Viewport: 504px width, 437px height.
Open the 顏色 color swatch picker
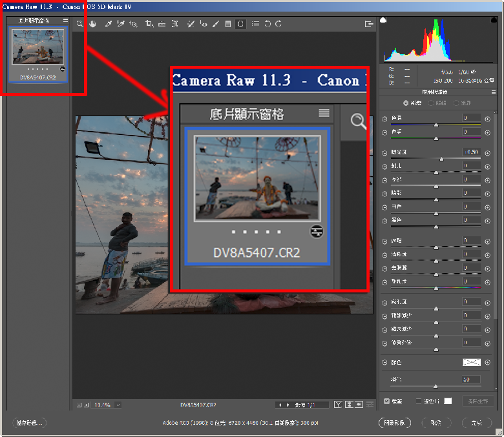pyautogui.click(x=472, y=363)
